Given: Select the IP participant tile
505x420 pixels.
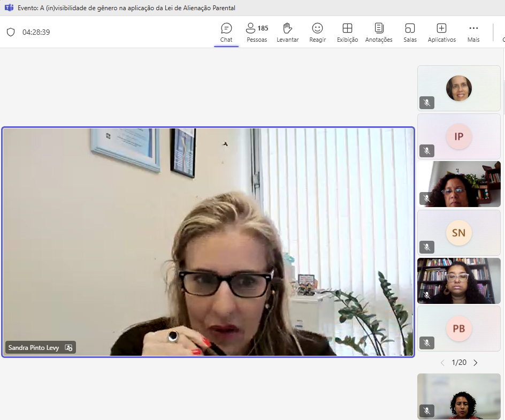Looking at the screenshot, I should click(459, 136).
